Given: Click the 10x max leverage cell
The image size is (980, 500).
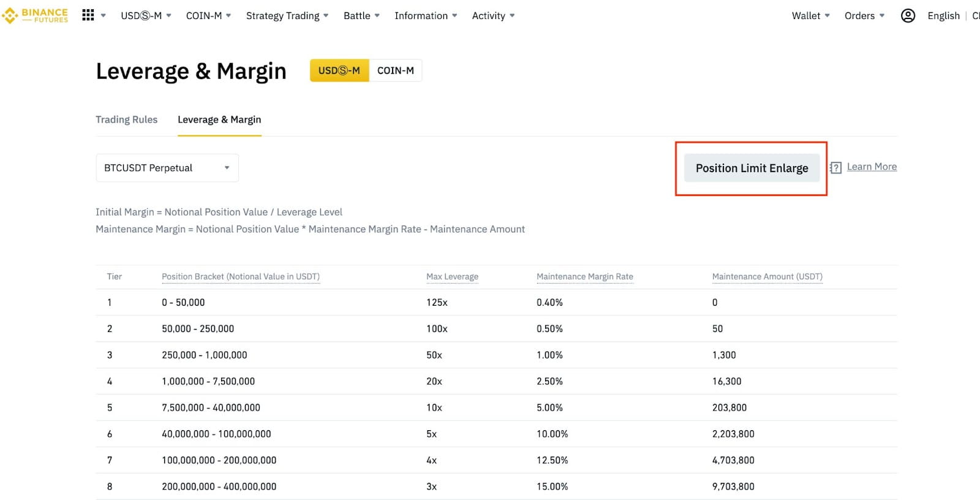Looking at the screenshot, I should point(434,408).
